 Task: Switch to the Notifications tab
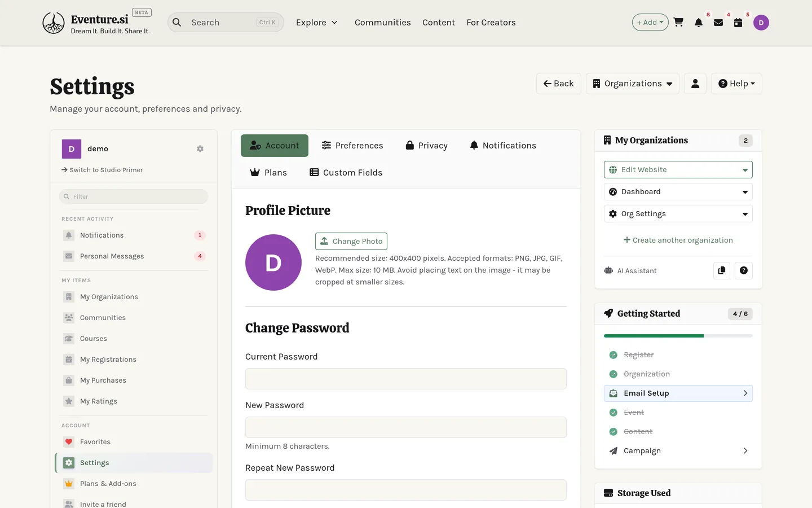(x=503, y=146)
